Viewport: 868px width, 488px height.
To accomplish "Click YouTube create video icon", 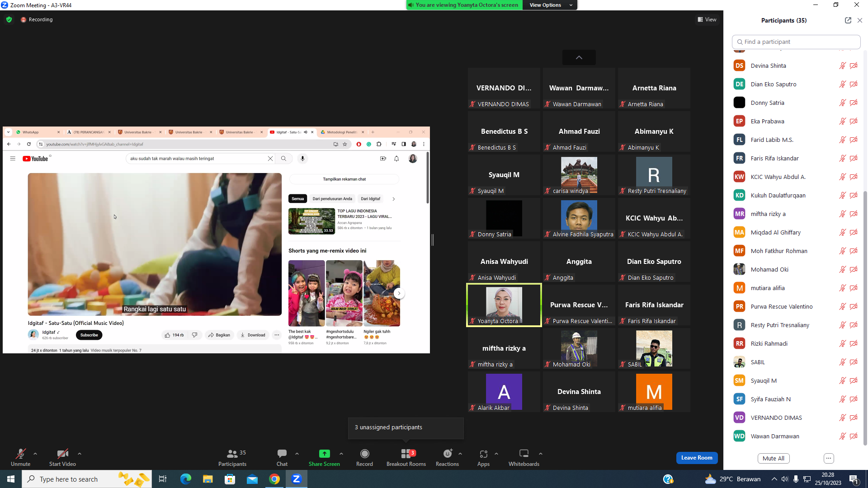I will pyautogui.click(x=383, y=159).
